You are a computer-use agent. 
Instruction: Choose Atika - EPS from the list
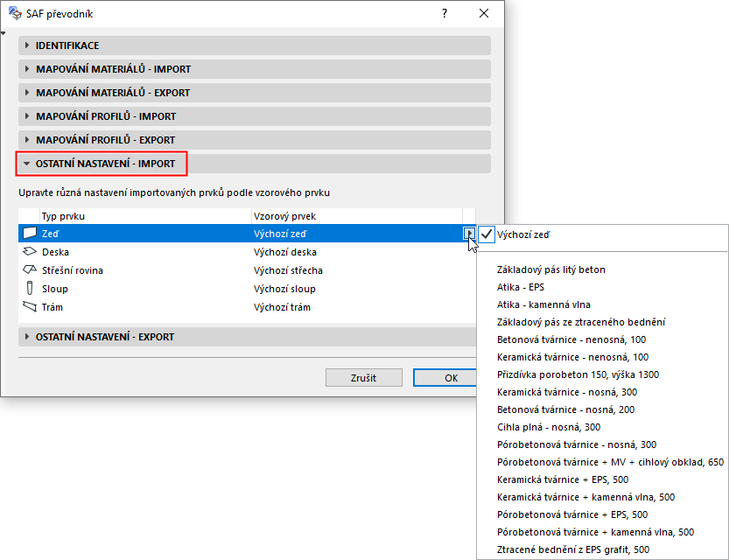click(x=520, y=287)
